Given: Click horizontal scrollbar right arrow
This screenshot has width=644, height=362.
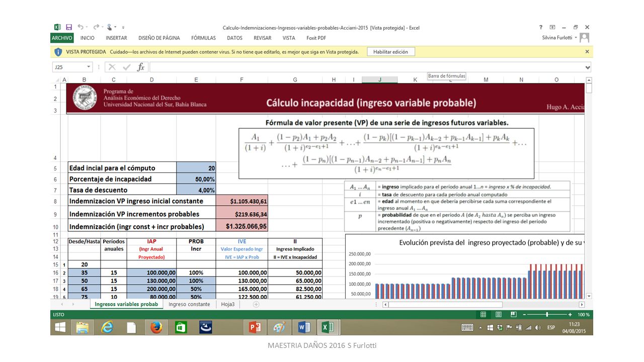Looking at the screenshot, I should click(582, 304).
